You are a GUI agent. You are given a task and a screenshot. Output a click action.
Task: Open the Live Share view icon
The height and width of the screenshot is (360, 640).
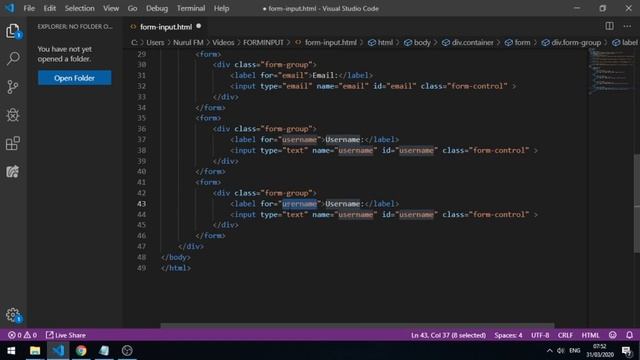click(x=13, y=171)
